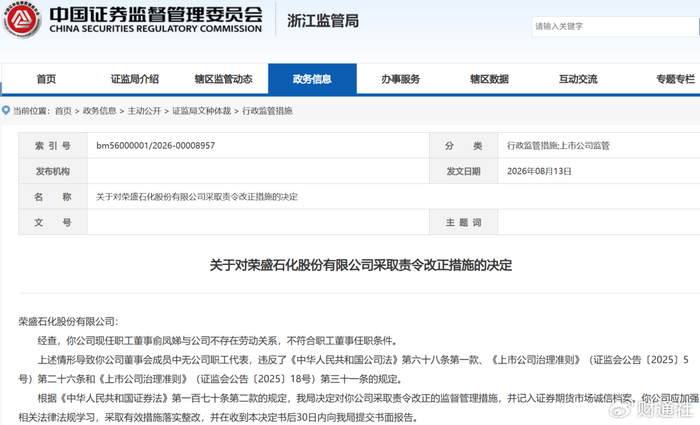700x425 pixels.
Task: Open the 首页 navigation tab
Action: [46, 79]
